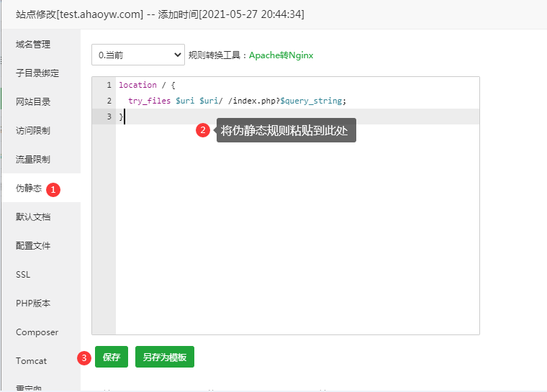Show the 配置文件 tab
This screenshot has height=392, width=547.
(x=33, y=246)
